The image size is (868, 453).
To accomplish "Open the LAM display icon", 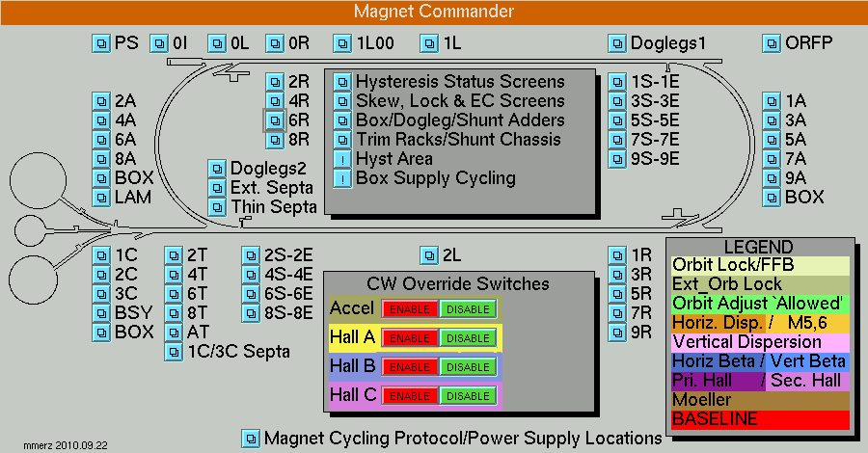I will tap(100, 198).
